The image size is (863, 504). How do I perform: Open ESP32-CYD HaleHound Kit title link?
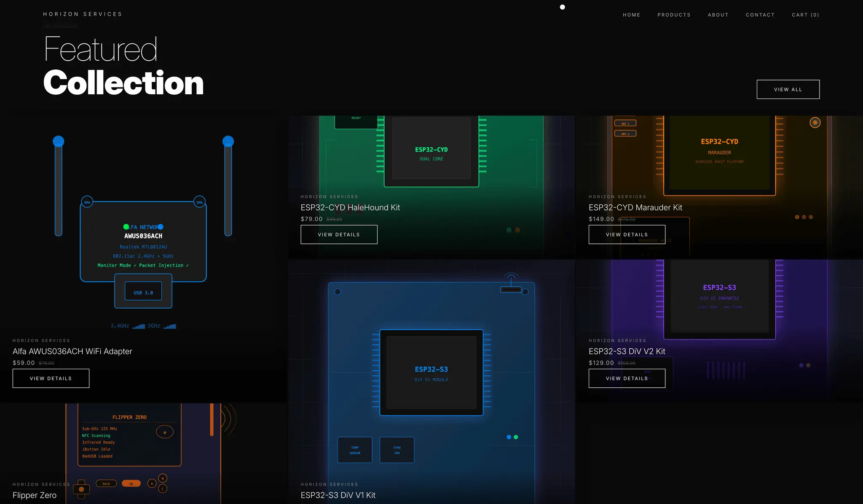click(x=350, y=208)
